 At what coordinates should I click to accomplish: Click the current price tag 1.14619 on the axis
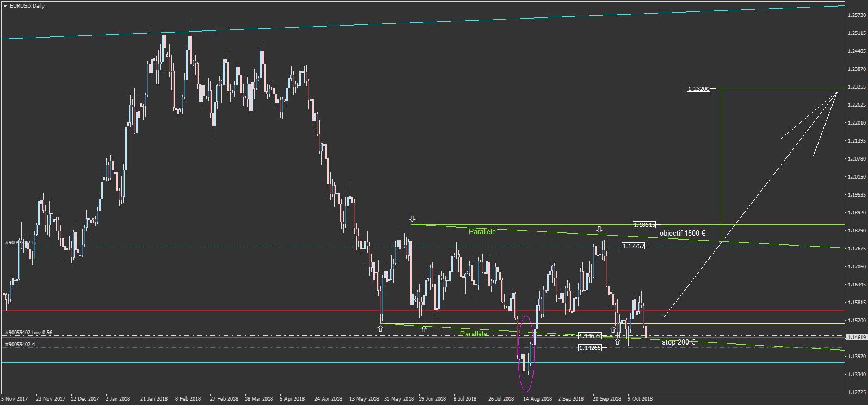857,337
